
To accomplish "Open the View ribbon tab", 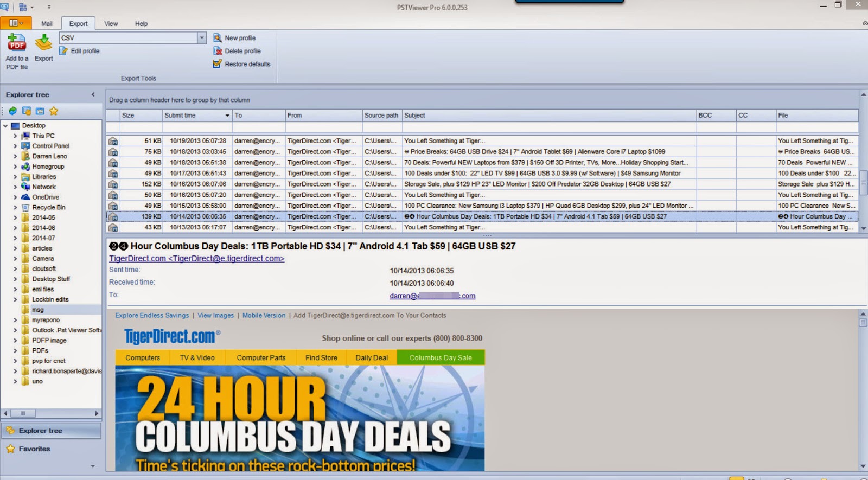I will tap(111, 24).
